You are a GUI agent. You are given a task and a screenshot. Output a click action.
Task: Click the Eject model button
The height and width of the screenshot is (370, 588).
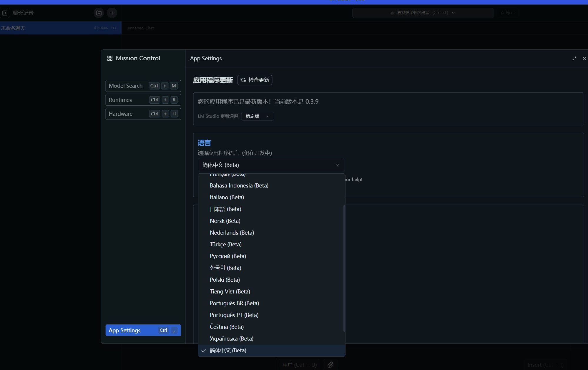click(508, 13)
